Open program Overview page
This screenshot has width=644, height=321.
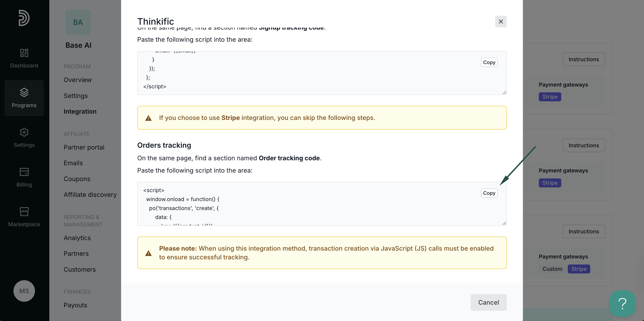point(78,80)
